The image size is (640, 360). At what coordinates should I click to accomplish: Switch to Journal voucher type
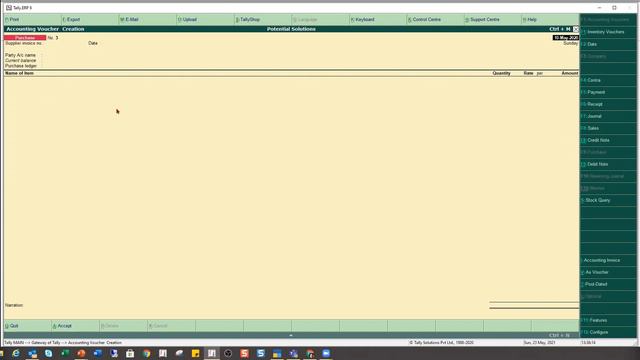[x=608, y=116]
